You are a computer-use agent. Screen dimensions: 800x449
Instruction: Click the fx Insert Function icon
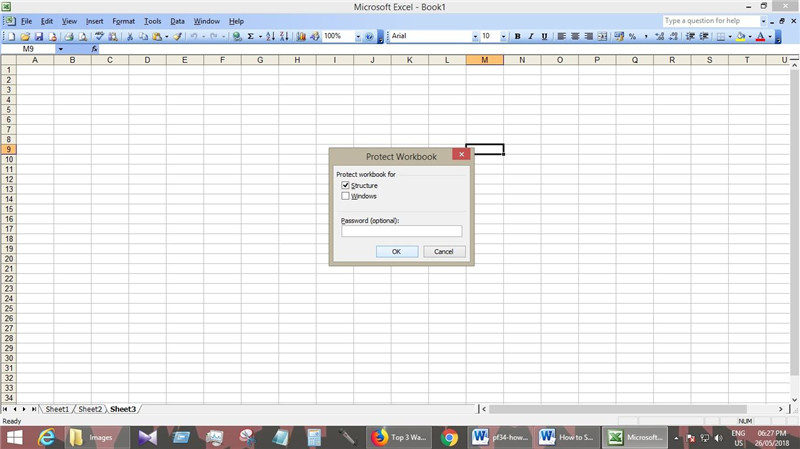tap(94, 49)
